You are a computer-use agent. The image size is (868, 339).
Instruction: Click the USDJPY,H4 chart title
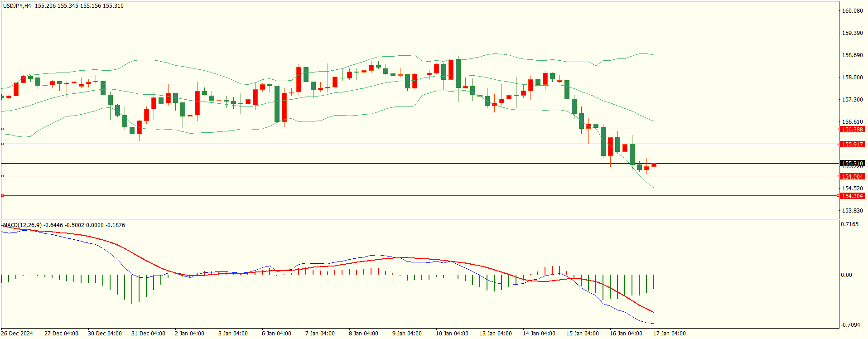pyautogui.click(x=17, y=6)
